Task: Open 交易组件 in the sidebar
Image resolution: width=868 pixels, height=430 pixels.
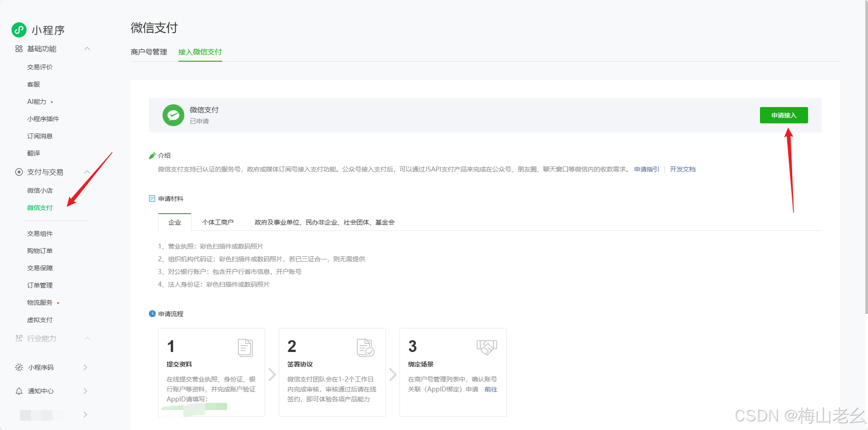Action: click(40, 234)
